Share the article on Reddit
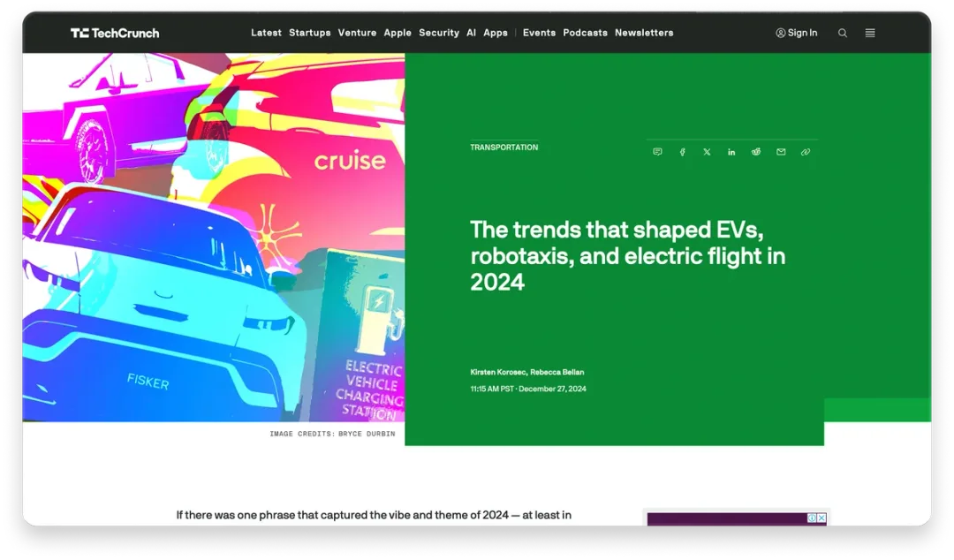954x560 pixels. [756, 152]
